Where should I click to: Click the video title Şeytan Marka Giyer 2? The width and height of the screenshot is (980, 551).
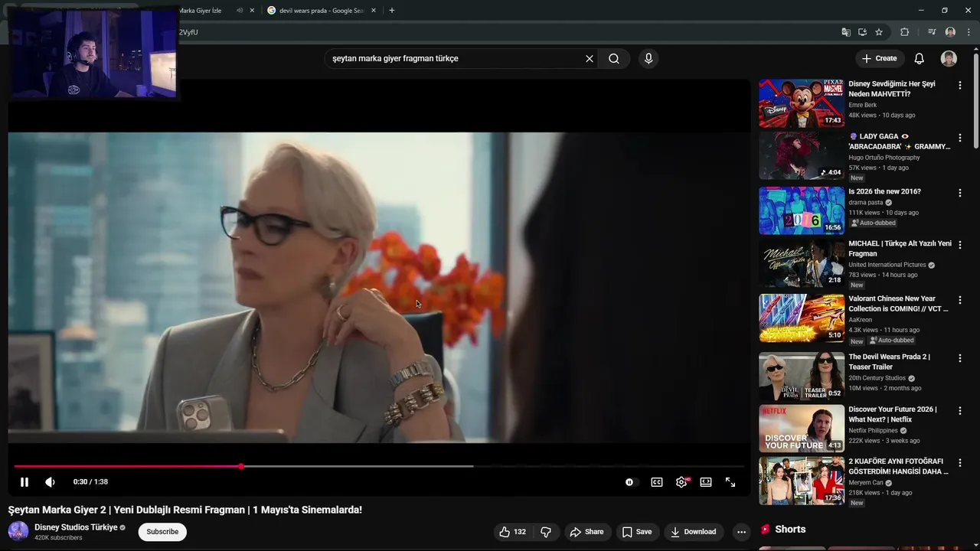click(185, 510)
